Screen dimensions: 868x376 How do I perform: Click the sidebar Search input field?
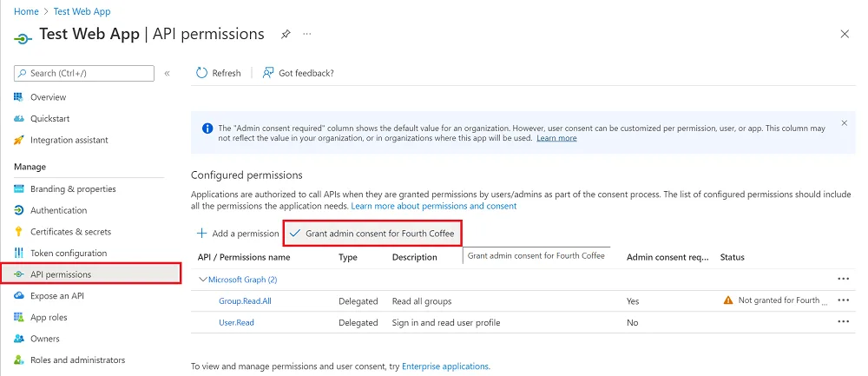pyautogui.click(x=89, y=73)
